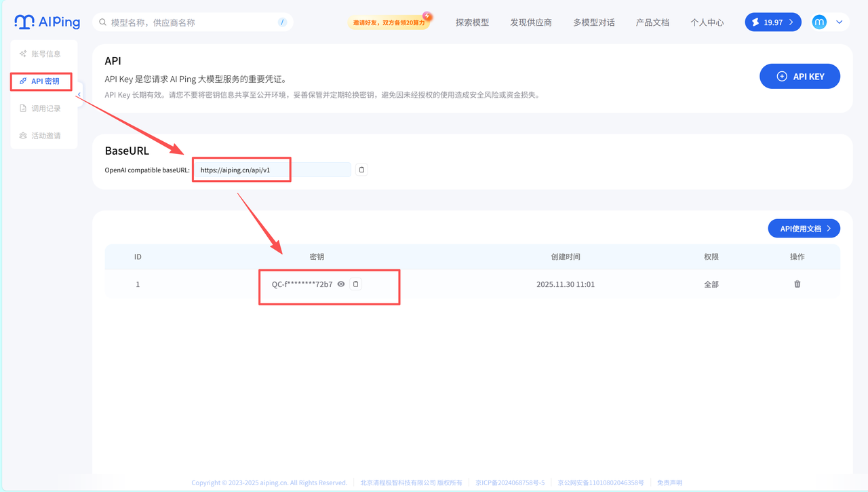Open the 免责声明 footer link
This screenshot has height=492, width=868.
[x=670, y=482]
